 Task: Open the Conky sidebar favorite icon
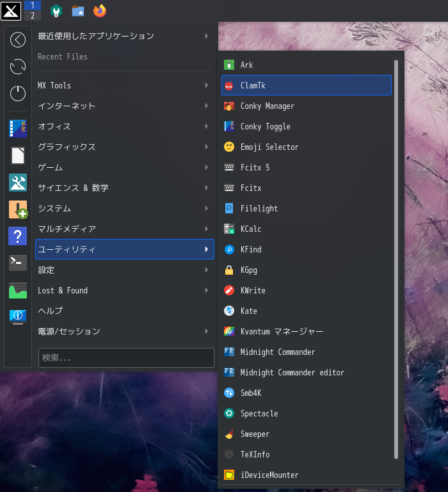click(x=18, y=129)
